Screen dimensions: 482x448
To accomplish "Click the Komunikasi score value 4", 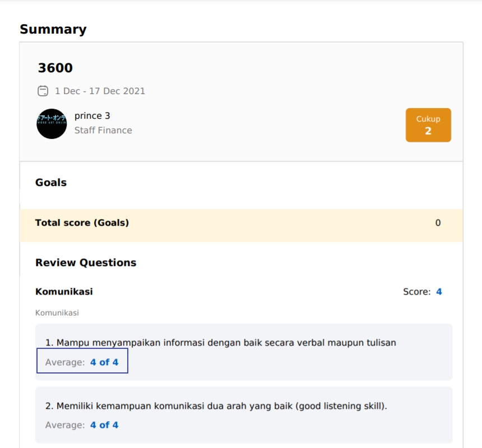I will (439, 292).
